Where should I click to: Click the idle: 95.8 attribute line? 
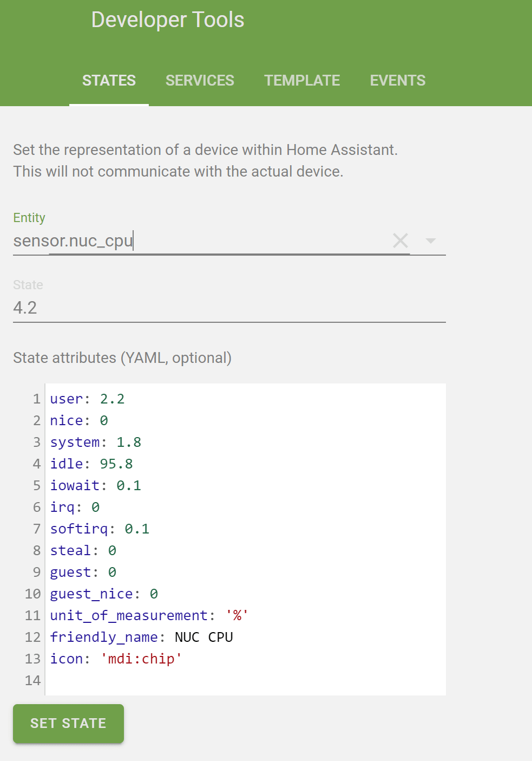(x=90, y=464)
